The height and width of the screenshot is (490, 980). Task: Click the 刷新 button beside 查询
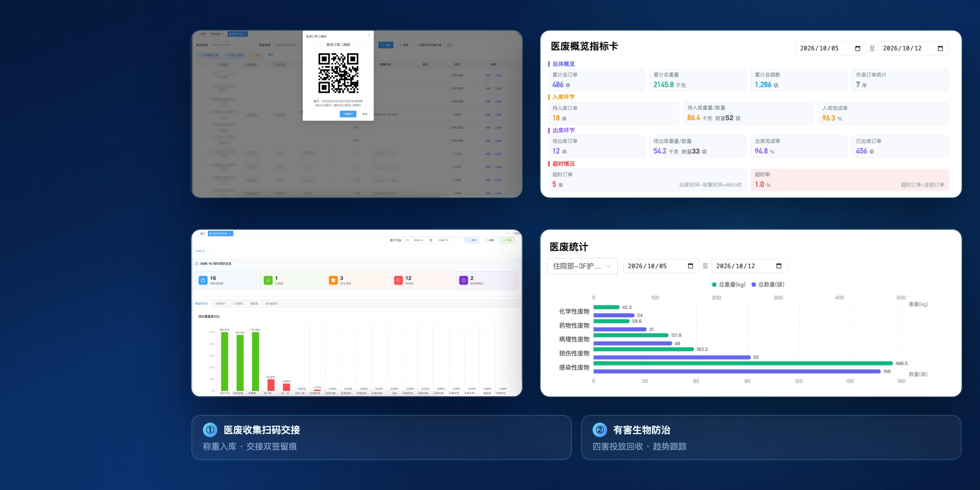[490, 240]
